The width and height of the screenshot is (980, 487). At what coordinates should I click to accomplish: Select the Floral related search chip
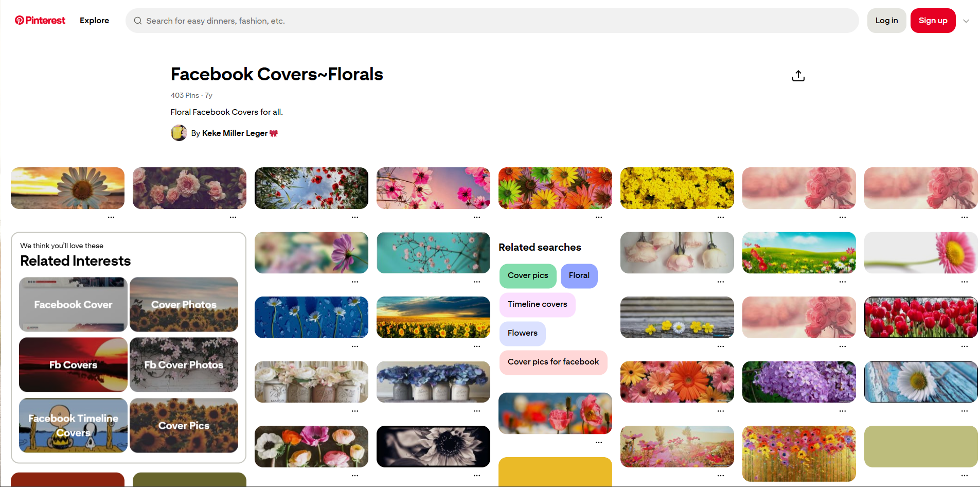[579, 276]
